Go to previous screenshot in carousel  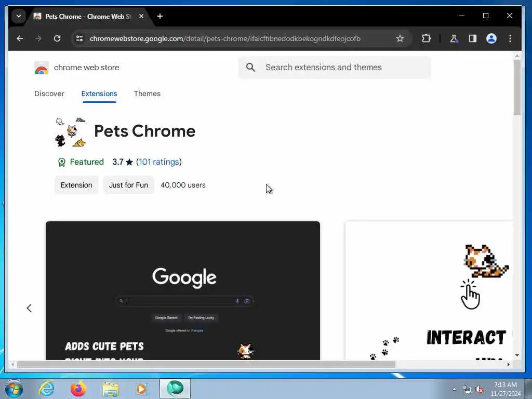point(29,308)
